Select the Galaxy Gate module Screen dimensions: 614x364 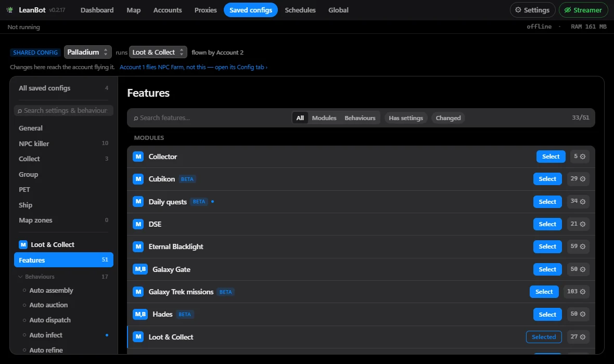click(547, 269)
